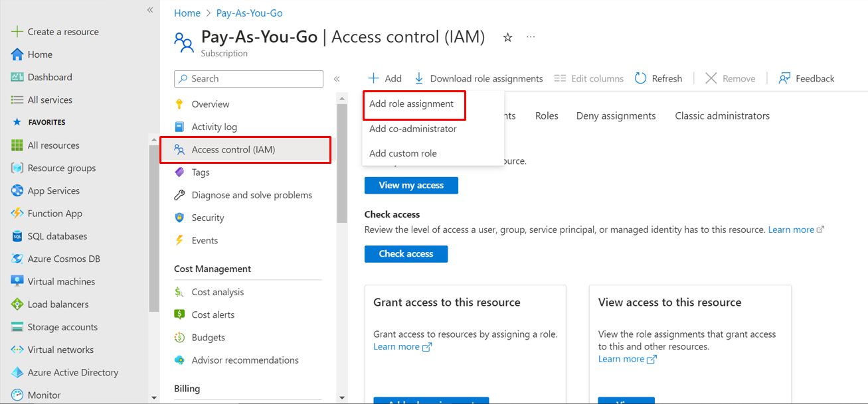
Task: Click the Tags purple tag icon
Action: click(x=179, y=172)
